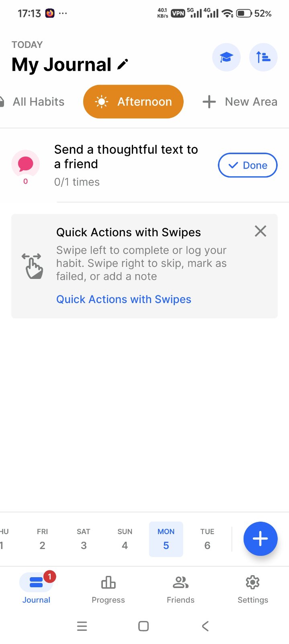Tap the pencil icon beside My Journal
289x644 pixels.
123,64
